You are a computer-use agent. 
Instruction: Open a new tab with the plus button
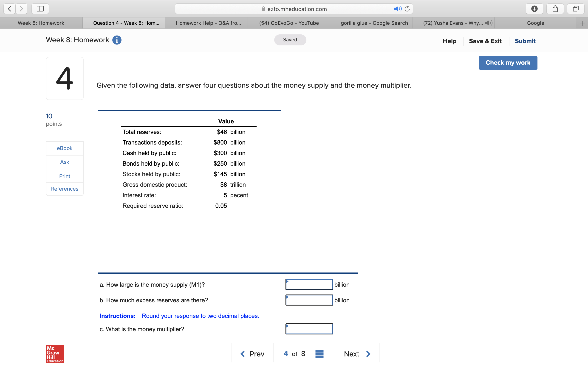pyautogui.click(x=582, y=23)
